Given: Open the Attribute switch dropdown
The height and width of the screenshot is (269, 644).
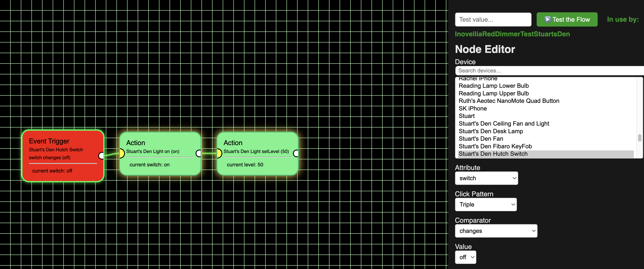Looking at the screenshot, I should [486, 178].
